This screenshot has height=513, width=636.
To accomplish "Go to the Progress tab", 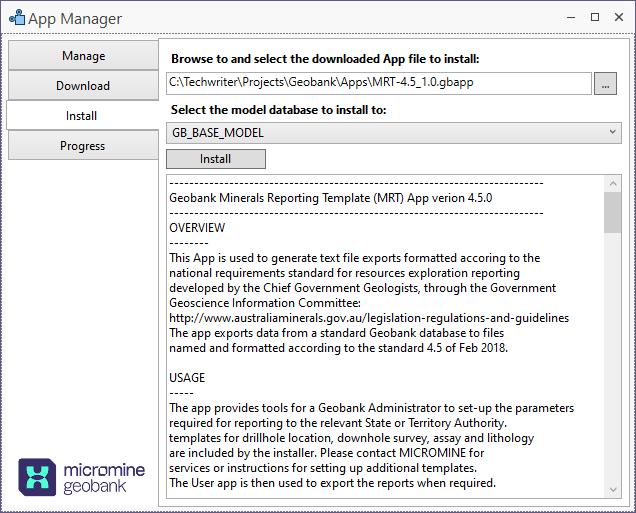I will click(x=82, y=146).
